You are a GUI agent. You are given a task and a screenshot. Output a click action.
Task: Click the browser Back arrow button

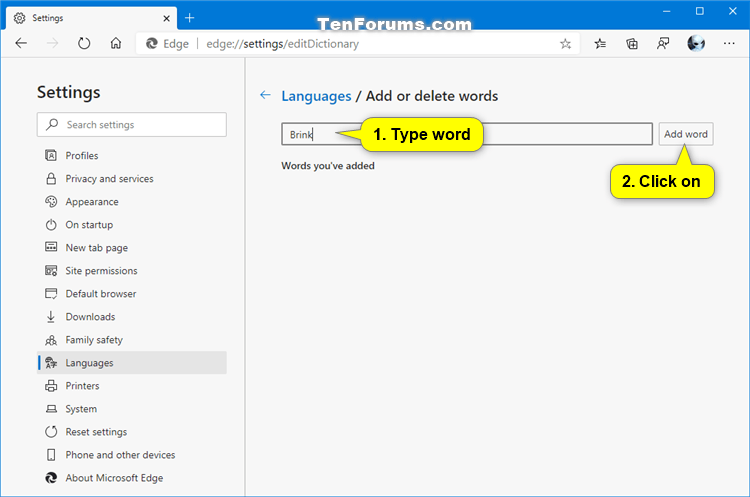click(x=21, y=44)
